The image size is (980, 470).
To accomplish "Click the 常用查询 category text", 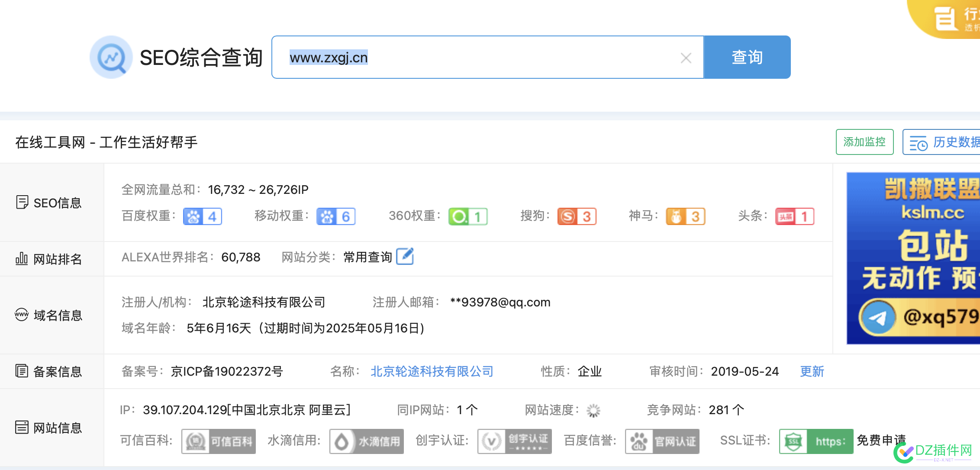I will pos(367,257).
